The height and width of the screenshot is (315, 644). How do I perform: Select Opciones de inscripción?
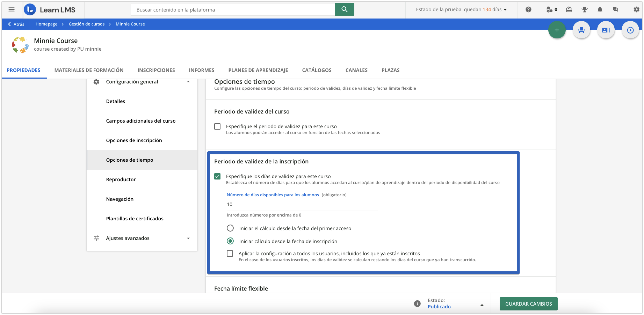point(142,140)
